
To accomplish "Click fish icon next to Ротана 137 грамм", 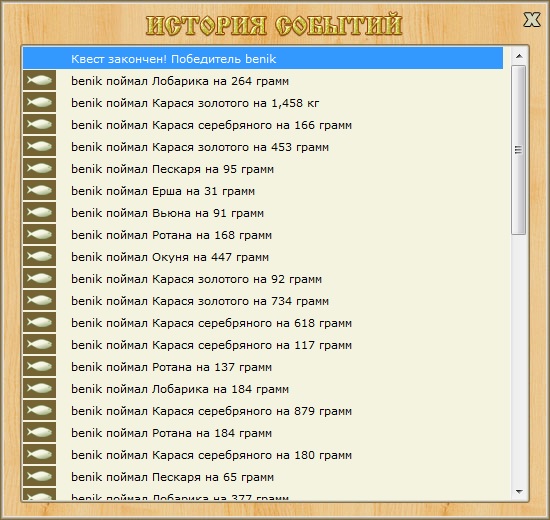I will (39, 366).
